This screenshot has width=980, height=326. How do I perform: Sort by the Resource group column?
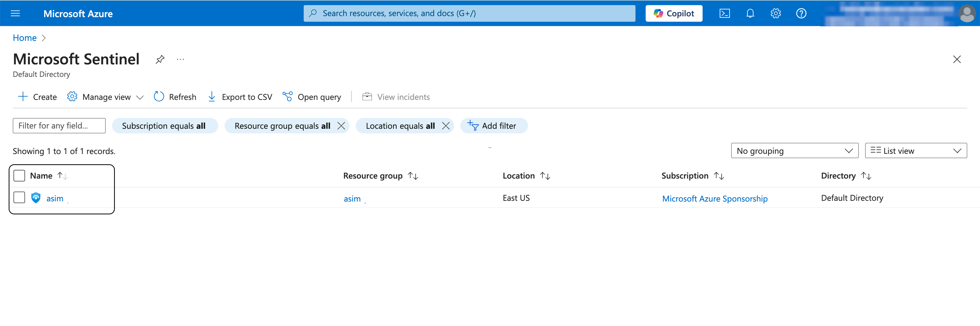point(381,176)
